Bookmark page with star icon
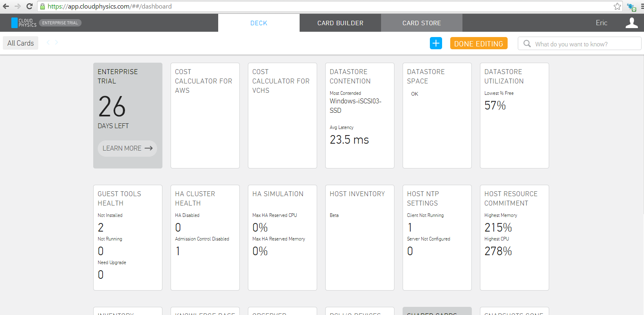The height and width of the screenshot is (315, 644). click(x=617, y=6)
